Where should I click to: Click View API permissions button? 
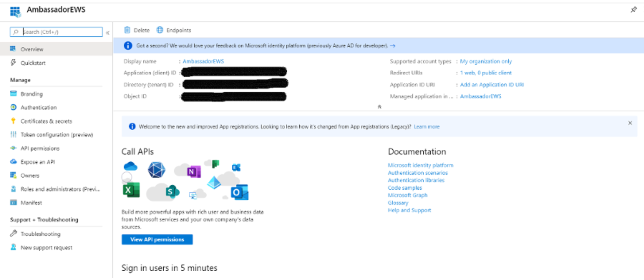[157, 239]
